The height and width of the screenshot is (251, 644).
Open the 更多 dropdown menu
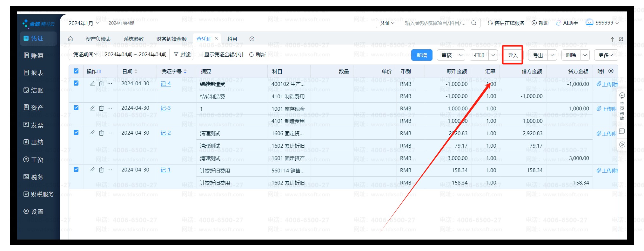[x=606, y=55]
